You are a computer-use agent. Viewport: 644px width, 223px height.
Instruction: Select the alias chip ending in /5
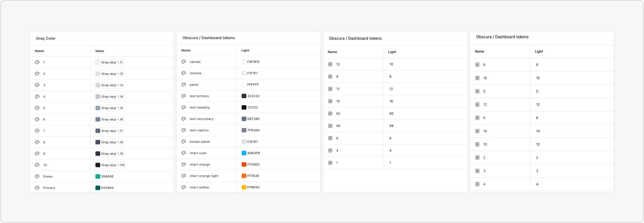tap(109, 108)
